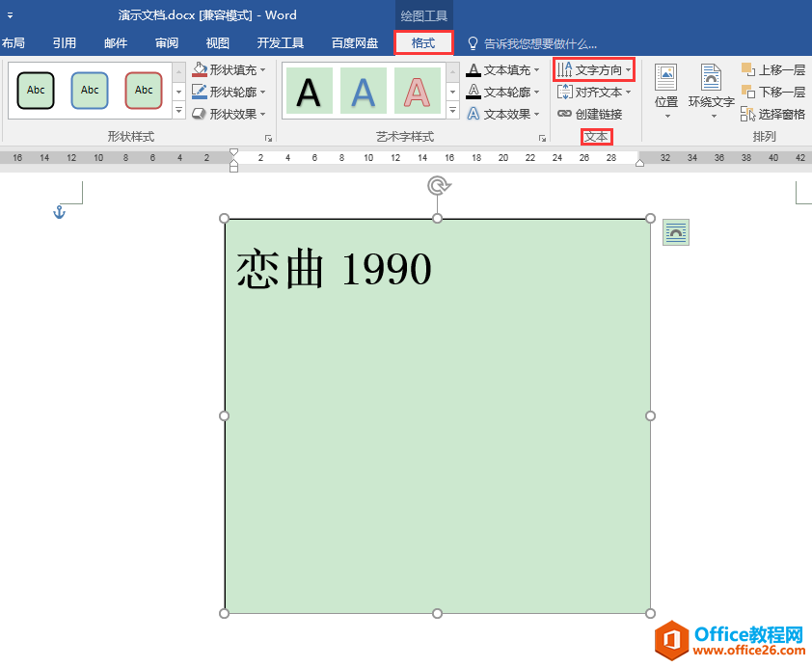Switch to the View (视图) tab

coord(218,43)
